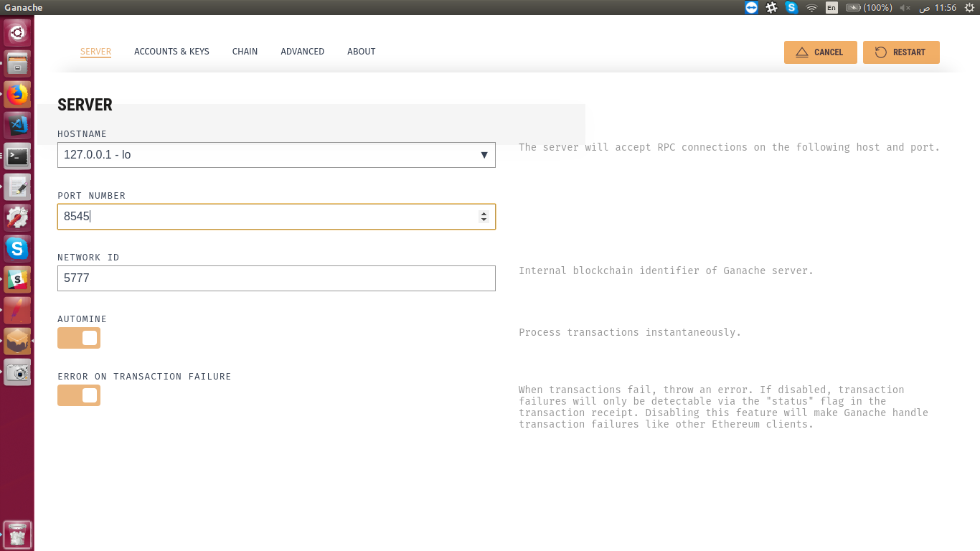Image resolution: width=980 pixels, height=551 pixels.
Task: Open the About tab
Action: point(361,52)
